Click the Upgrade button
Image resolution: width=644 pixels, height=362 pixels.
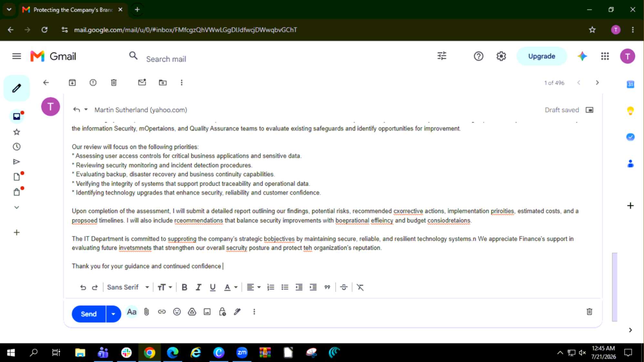click(x=542, y=56)
